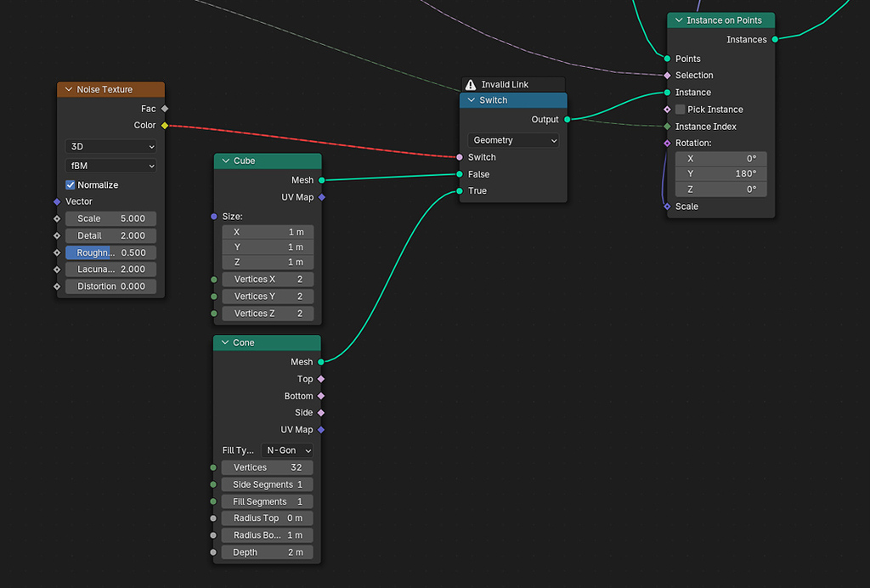Click the Side Segments field

click(268, 485)
